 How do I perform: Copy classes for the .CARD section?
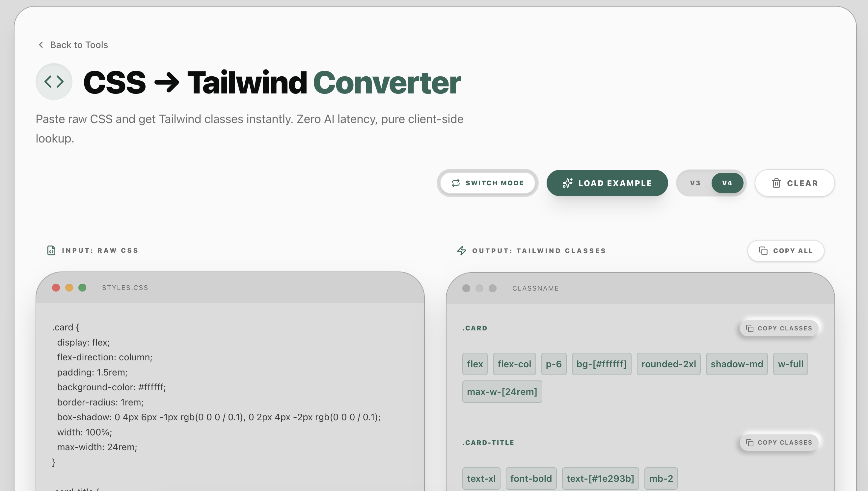[x=779, y=328]
